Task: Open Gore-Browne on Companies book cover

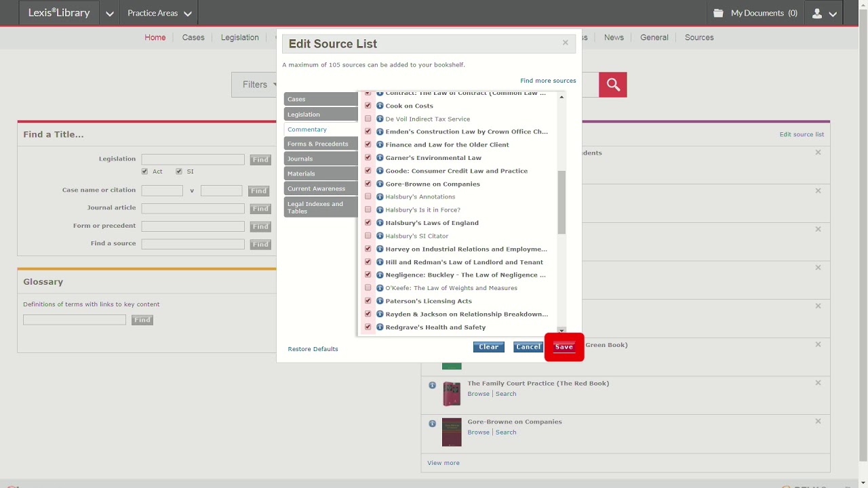Action: 452,432
